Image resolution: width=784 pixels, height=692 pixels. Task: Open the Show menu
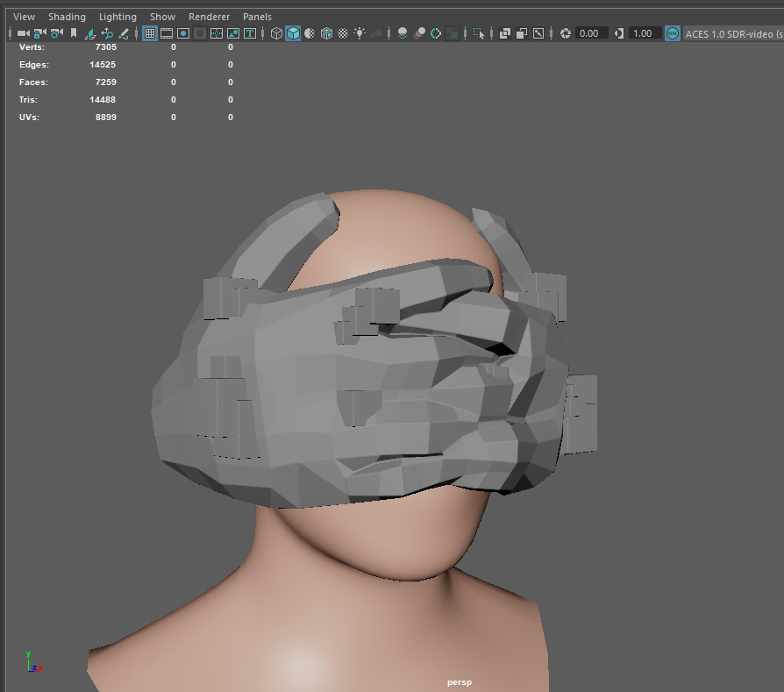point(162,17)
